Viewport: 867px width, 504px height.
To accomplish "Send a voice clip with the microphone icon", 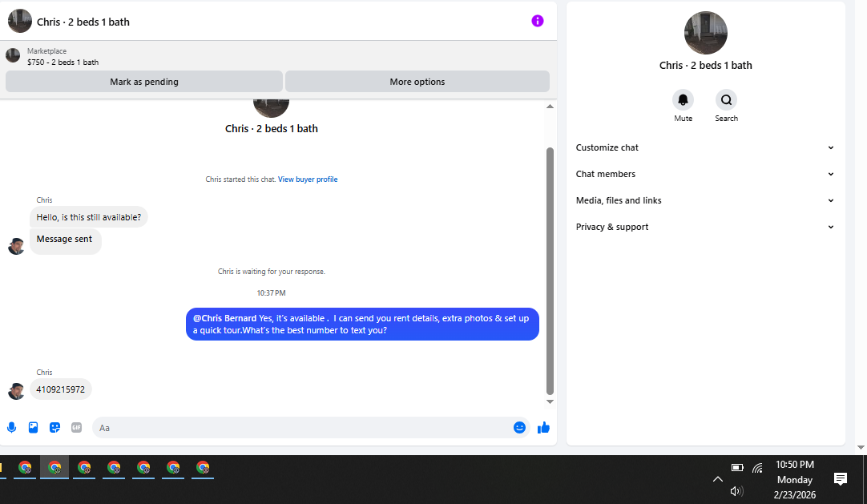I will pyautogui.click(x=11, y=427).
